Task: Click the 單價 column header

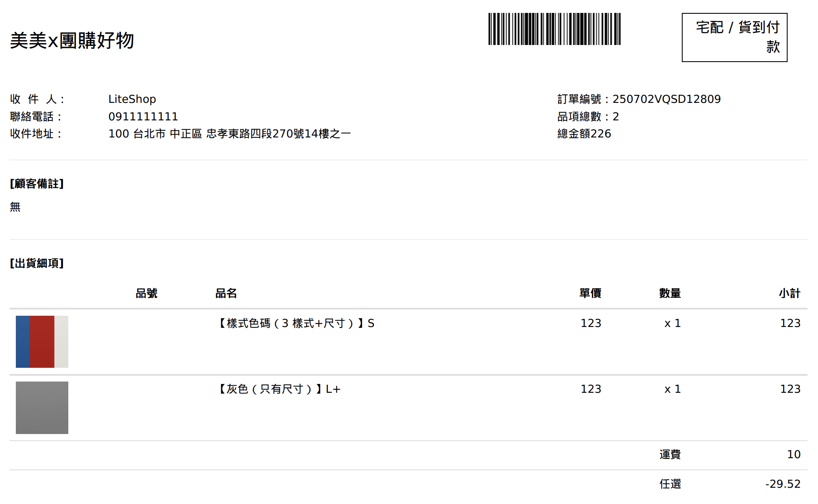Action: 590,293
